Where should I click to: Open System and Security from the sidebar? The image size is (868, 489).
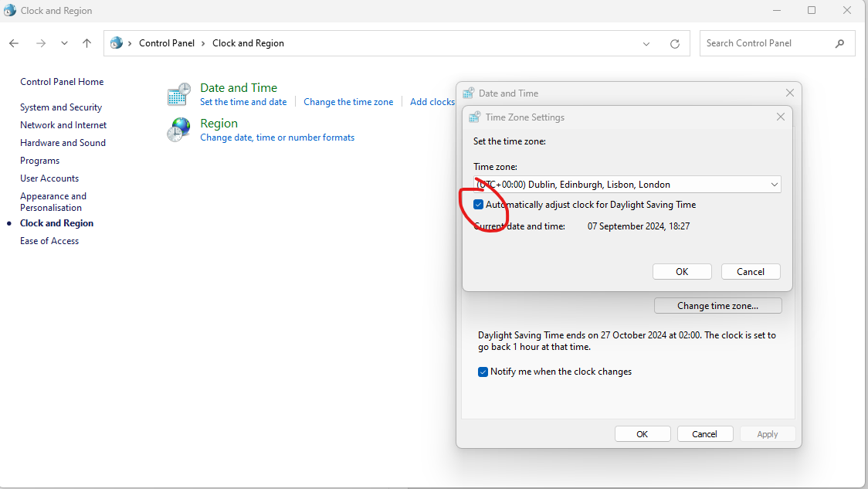(60, 107)
